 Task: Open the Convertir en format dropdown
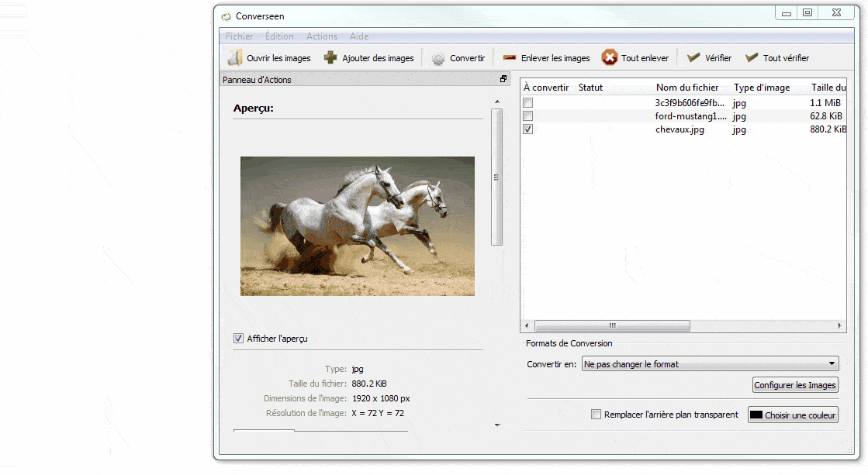pyautogui.click(x=711, y=364)
